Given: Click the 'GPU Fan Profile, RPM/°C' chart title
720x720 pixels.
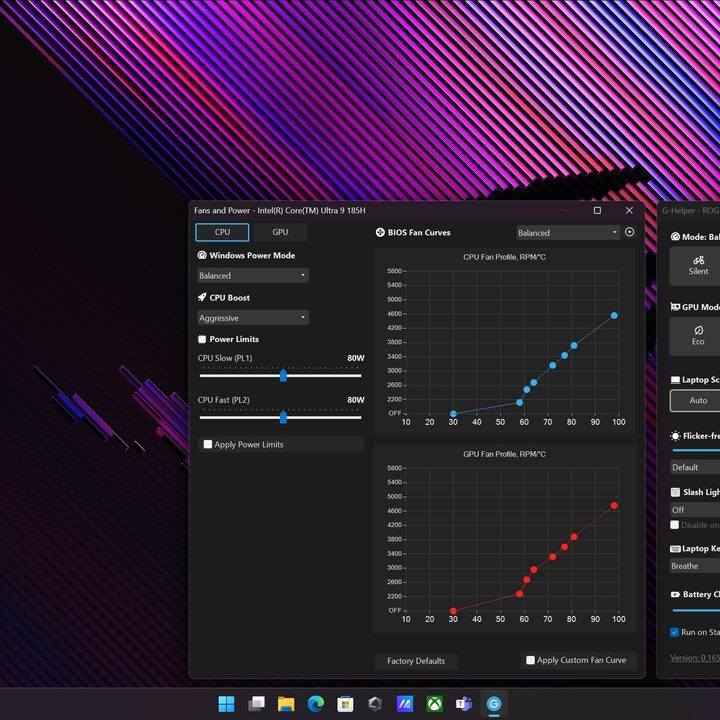Looking at the screenshot, I should 504,454.
